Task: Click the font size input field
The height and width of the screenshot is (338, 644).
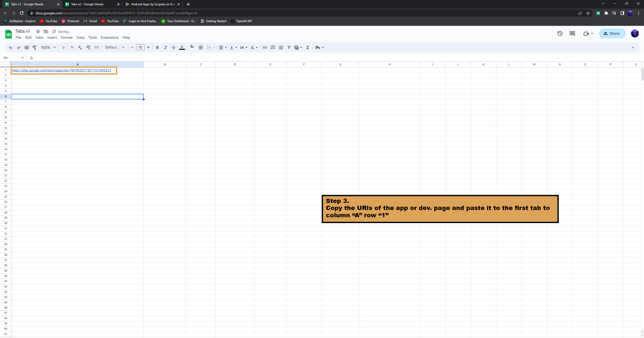Action: coord(140,48)
